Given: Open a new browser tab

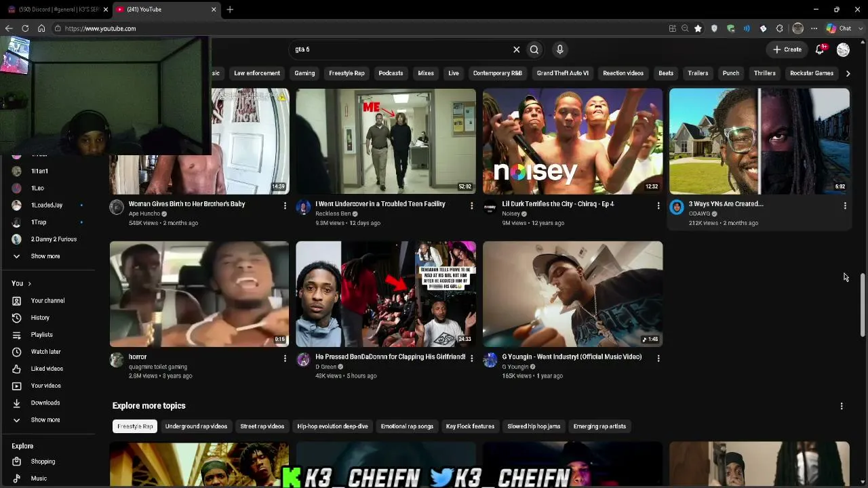Looking at the screenshot, I should pyautogui.click(x=230, y=9).
